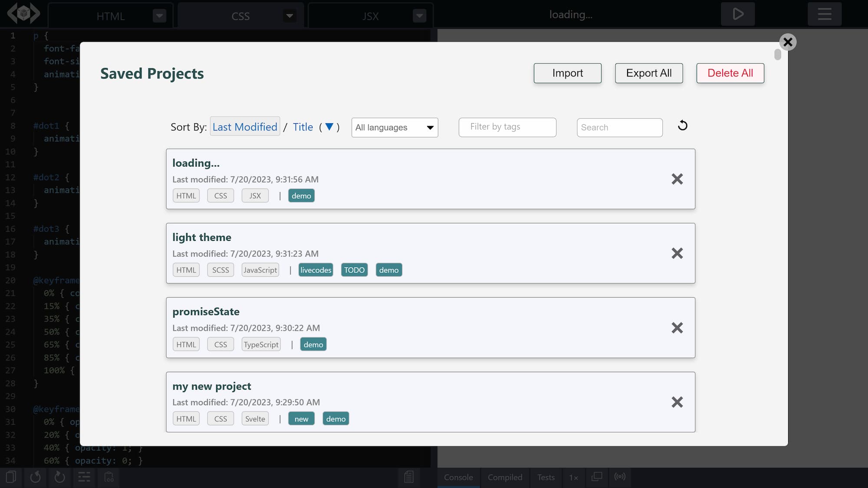Switch to the Compiled tab
This screenshot has height=488, width=868.
coord(505,477)
